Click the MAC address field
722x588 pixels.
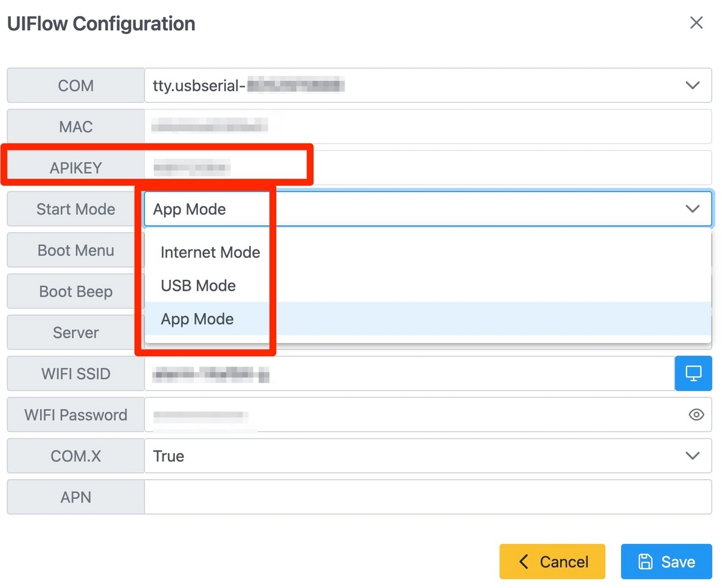(427, 126)
